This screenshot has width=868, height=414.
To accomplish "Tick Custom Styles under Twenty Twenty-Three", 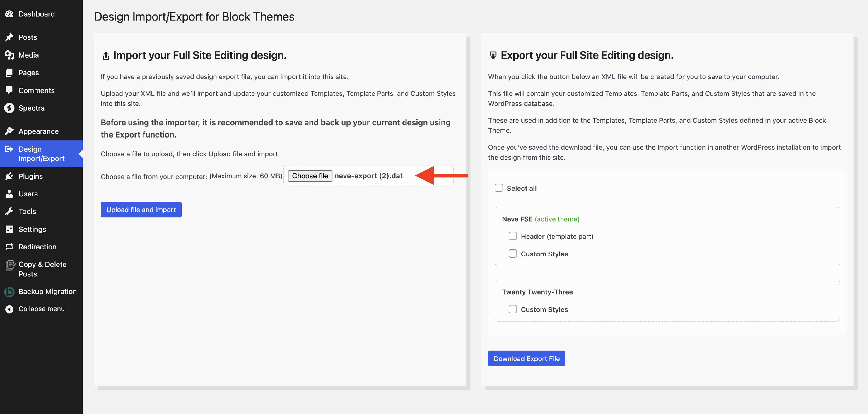I will (512, 309).
